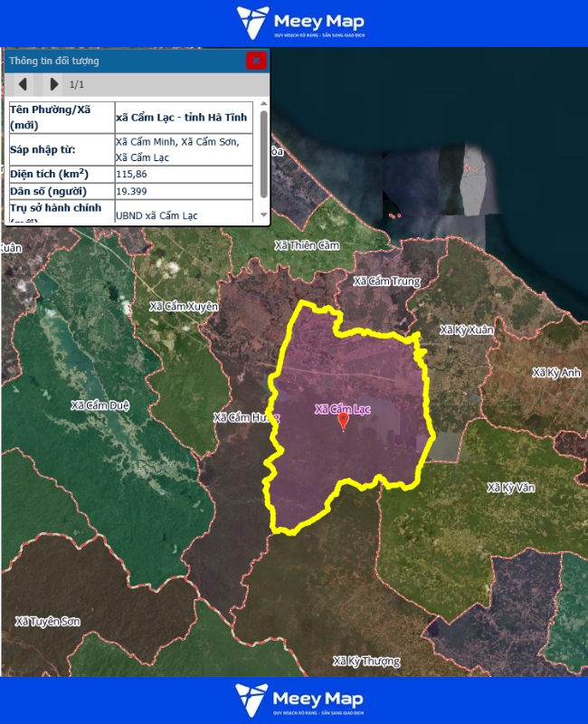This screenshot has width=588, height=724.
Task: Click the Meey Map logo in top header
Action: point(299,23)
